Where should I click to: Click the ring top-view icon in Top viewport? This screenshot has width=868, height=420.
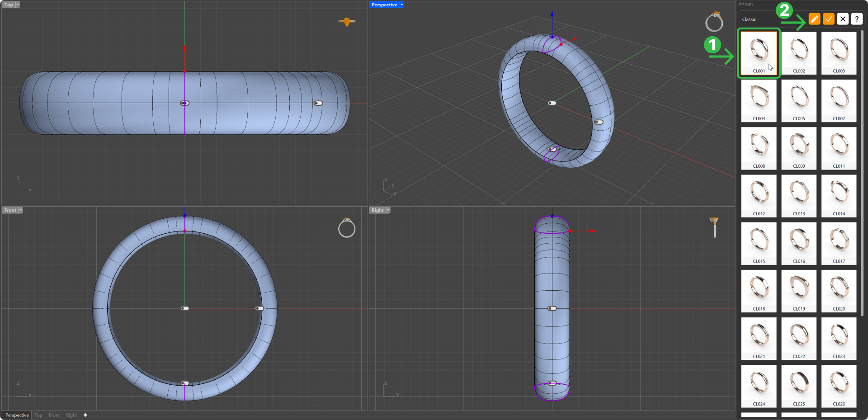[x=347, y=21]
